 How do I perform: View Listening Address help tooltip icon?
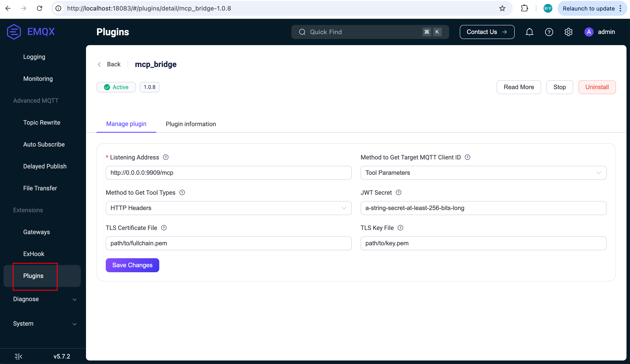point(166,157)
